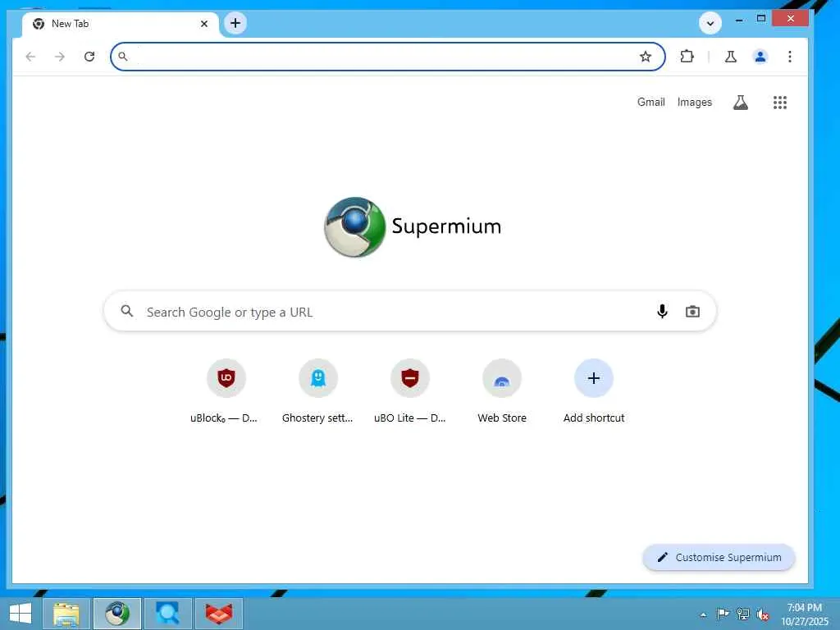Image resolution: width=840 pixels, height=630 pixels.
Task: Click the Customise Supermium button
Action: click(719, 557)
